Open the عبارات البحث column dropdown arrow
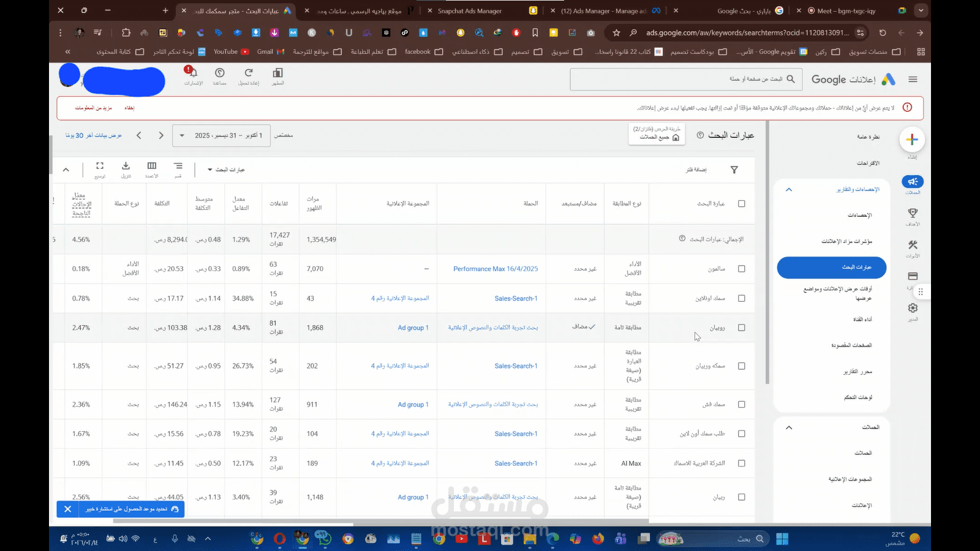Image resolution: width=980 pixels, height=551 pixels. click(211, 170)
